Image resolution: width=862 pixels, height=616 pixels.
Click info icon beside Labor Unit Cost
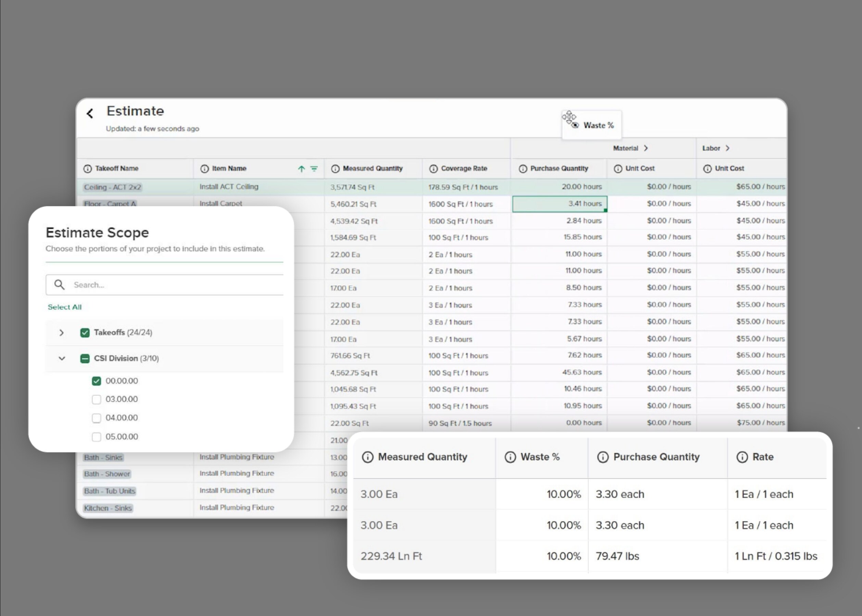708,169
